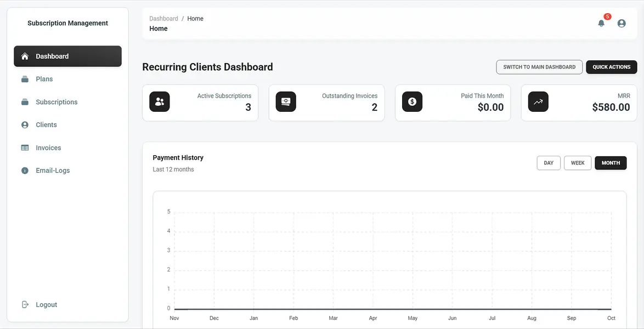Open the Subscriptions sidebar item

[57, 102]
